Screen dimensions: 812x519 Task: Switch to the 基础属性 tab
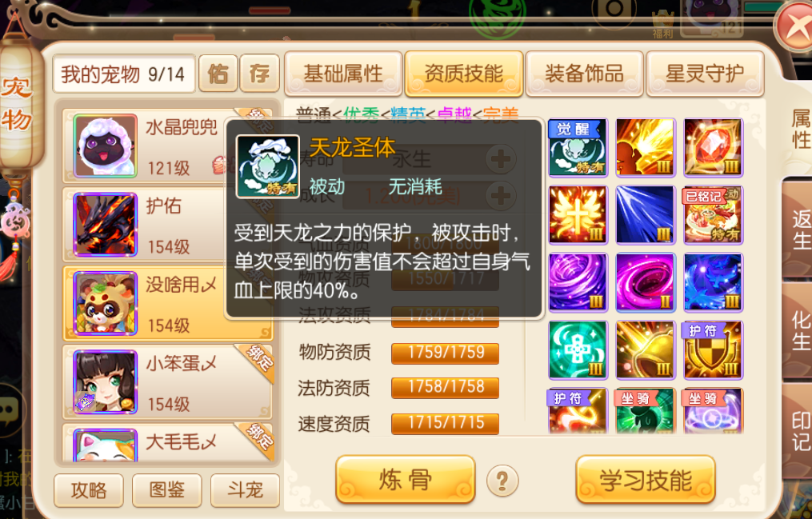(x=343, y=74)
